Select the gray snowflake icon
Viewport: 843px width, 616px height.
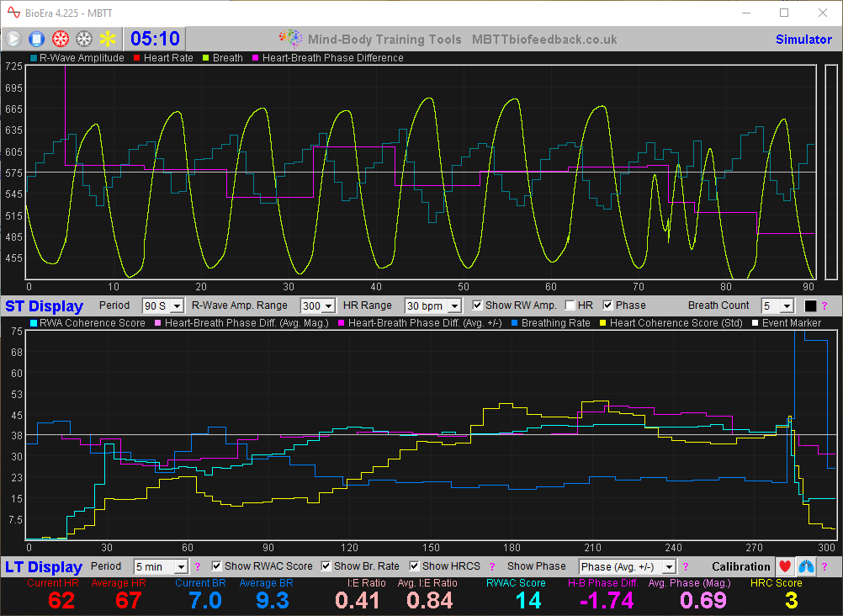82,38
